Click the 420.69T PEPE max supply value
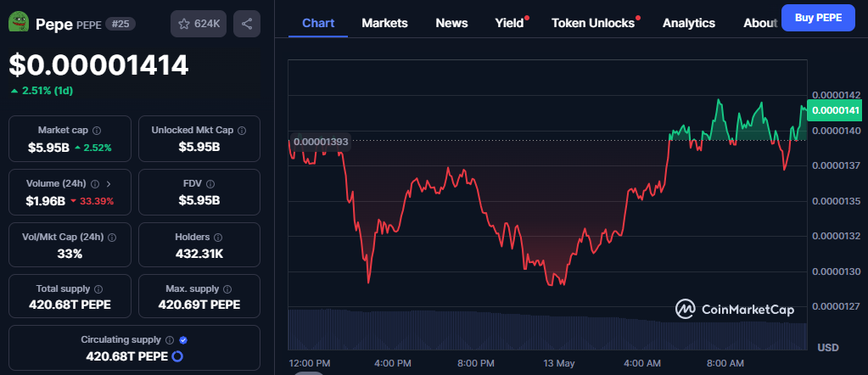Viewport: 868px width, 375px height. click(199, 305)
